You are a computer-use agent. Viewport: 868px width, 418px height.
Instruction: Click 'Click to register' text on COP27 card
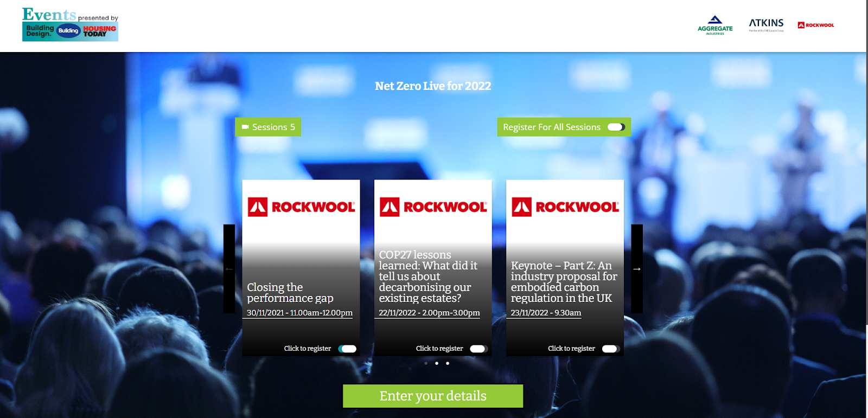point(439,349)
